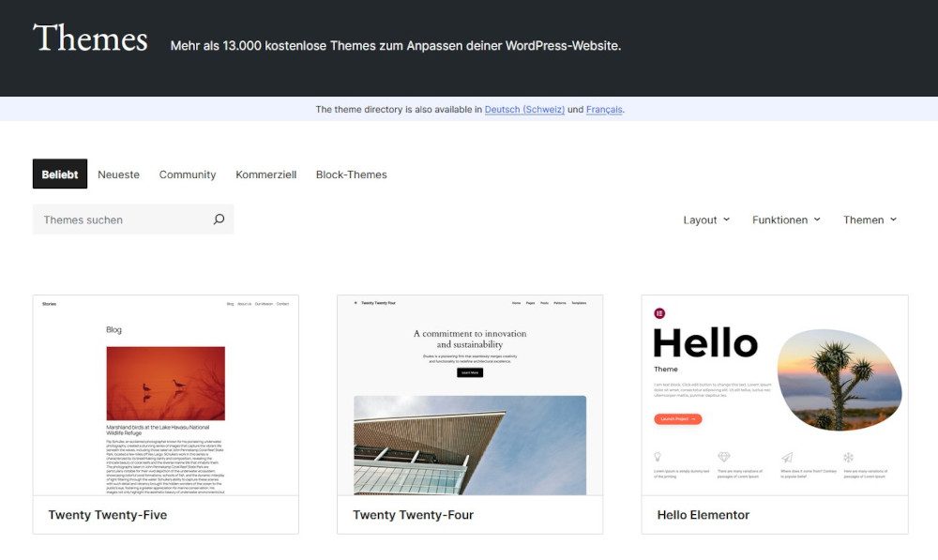
Task: Open the Twenty Twenty-Five theme title
Action: tap(108, 515)
